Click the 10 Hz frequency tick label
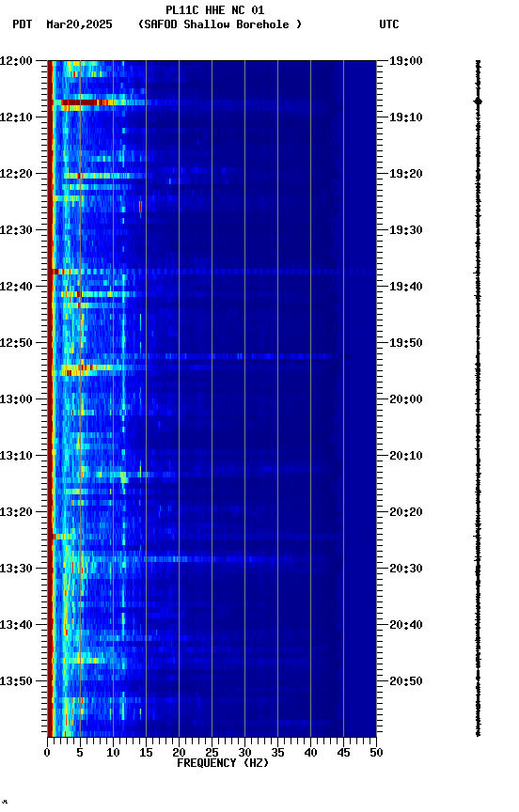Viewport: 519px width, 812px height. tap(113, 753)
